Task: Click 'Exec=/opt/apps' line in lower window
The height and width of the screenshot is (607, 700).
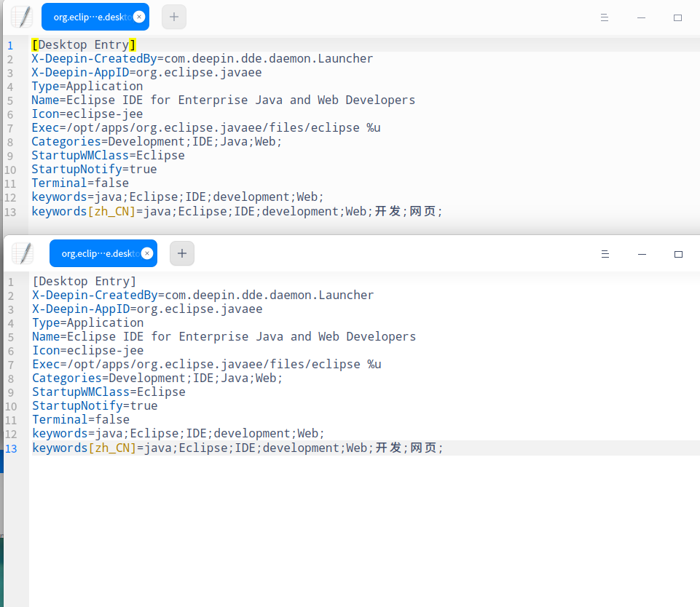Action: pyautogui.click(x=207, y=365)
